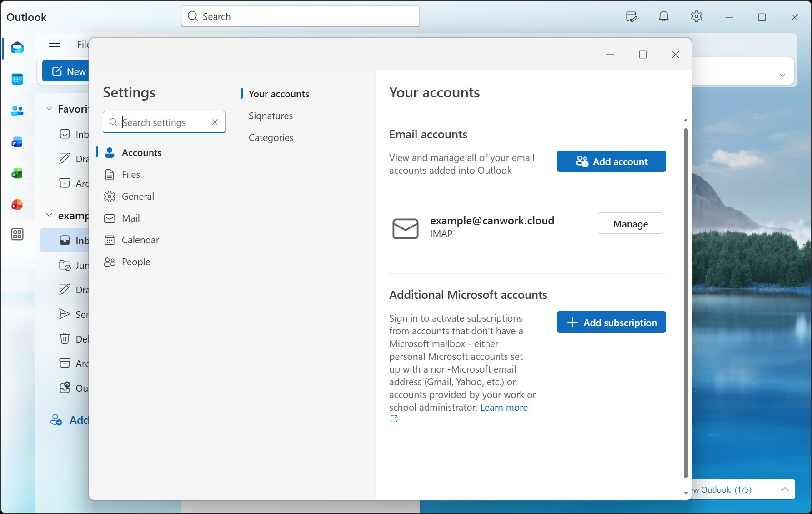Expand the ribbon using the chevron dropdown
Viewport: 812px width, 514px height.
click(x=782, y=75)
